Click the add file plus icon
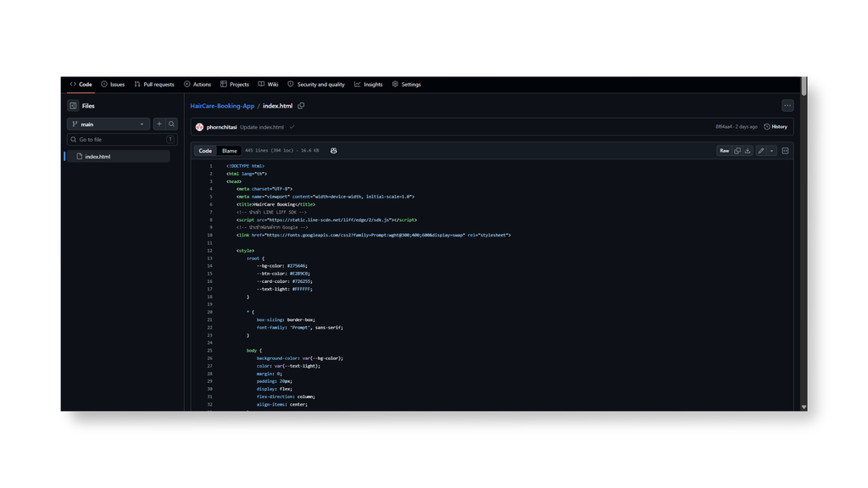This screenshot has height=488, width=868. click(159, 124)
